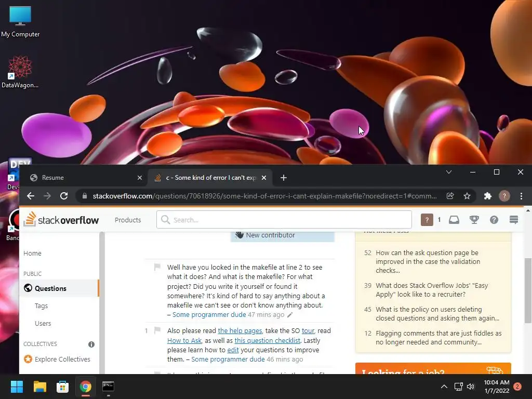Go to Home in left sidebar

coord(32,253)
